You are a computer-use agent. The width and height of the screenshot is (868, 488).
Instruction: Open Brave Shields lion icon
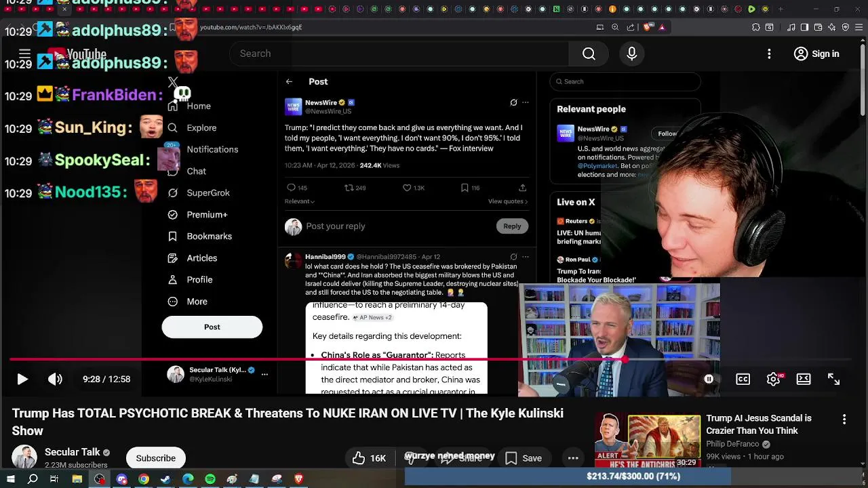click(646, 27)
